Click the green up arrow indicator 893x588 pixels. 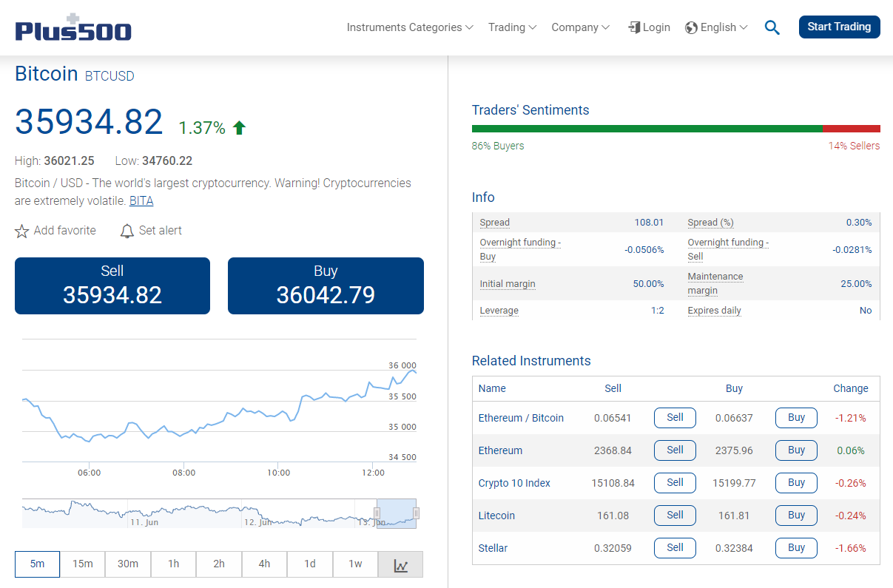point(239,128)
